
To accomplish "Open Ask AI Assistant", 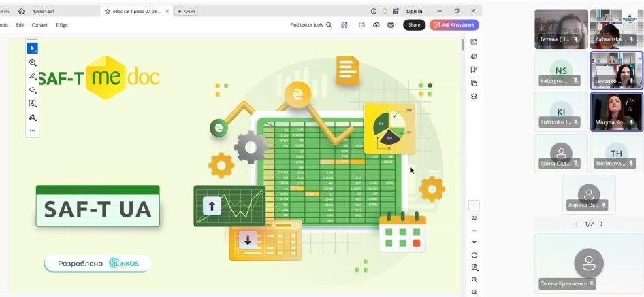I will (454, 25).
